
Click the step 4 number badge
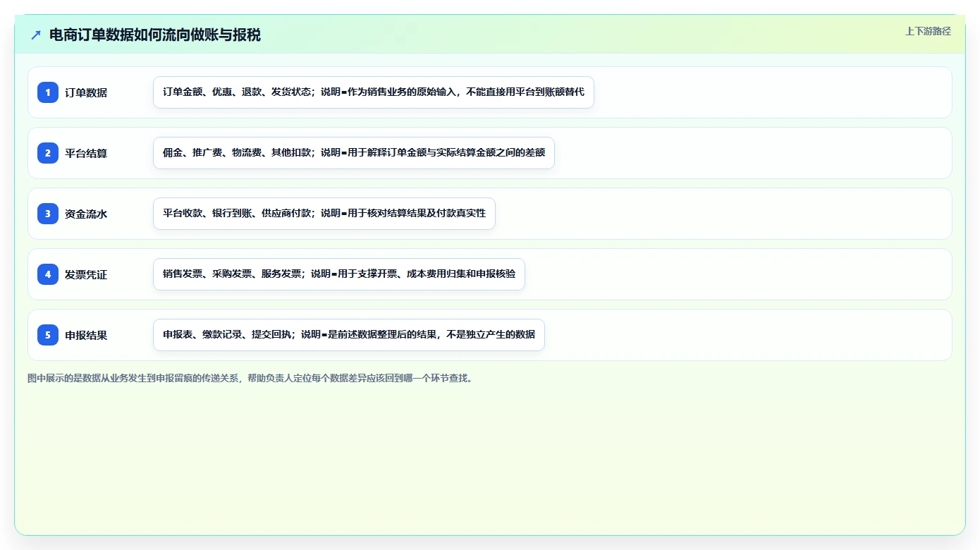[x=48, y=274]
